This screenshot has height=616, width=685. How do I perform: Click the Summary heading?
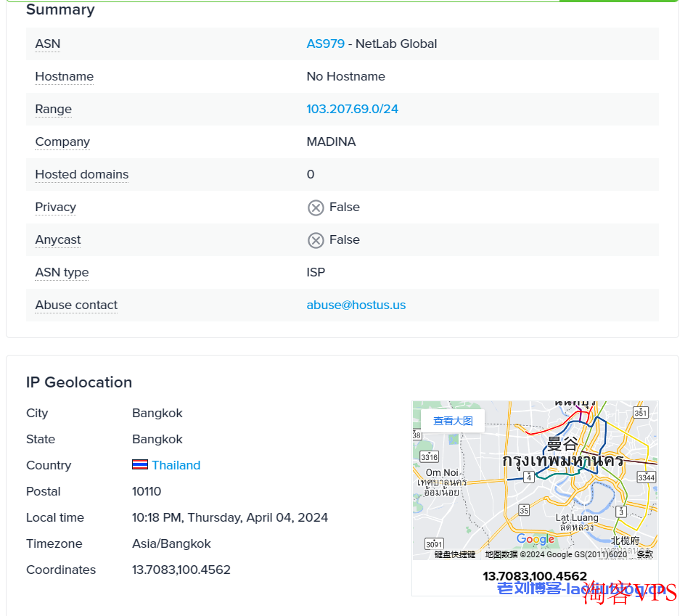60,9
